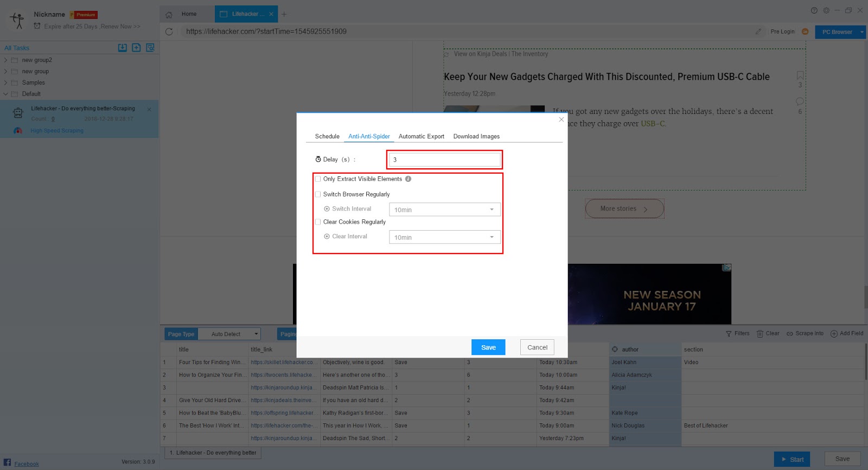Click the Renew Now link
Image resolution: width=868 pixels, height=470 pixels.
pyautogui.click(x=120, y=26)
